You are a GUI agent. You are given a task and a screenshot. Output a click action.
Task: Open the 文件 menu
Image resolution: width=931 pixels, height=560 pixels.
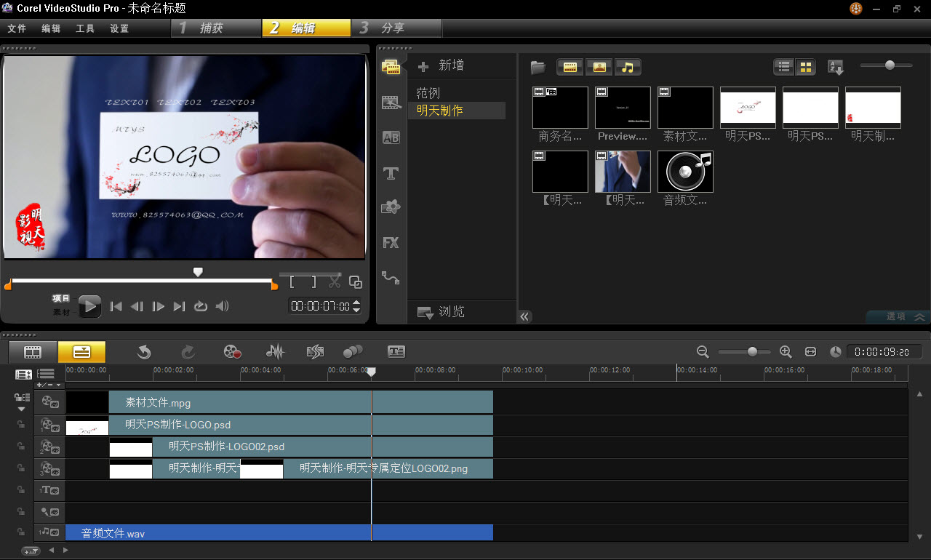tap(17, 28)
